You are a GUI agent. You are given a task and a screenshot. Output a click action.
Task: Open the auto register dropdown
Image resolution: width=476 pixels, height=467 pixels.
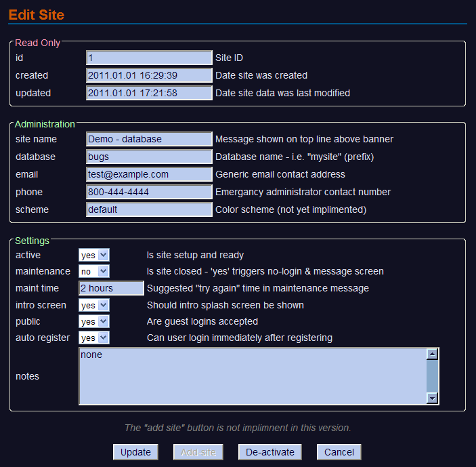94,338
